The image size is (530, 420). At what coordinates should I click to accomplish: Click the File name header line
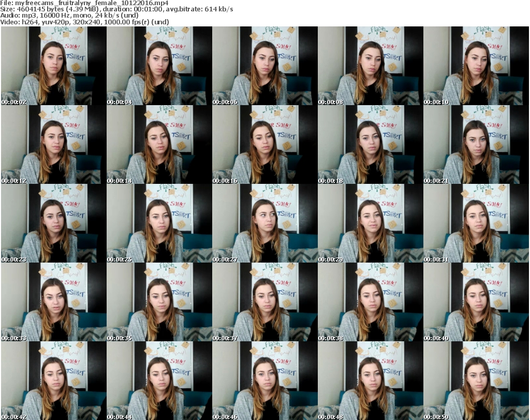tap(84, 3)
